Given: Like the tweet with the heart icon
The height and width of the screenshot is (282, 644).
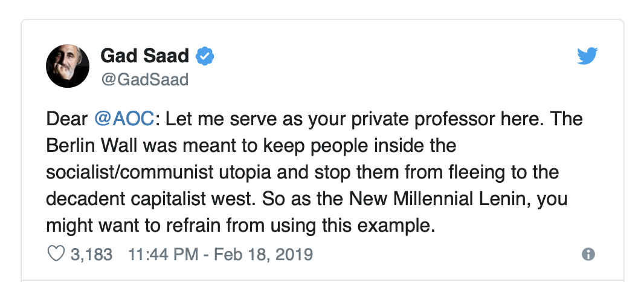Looking at the screenshot, I should (56, 254).
